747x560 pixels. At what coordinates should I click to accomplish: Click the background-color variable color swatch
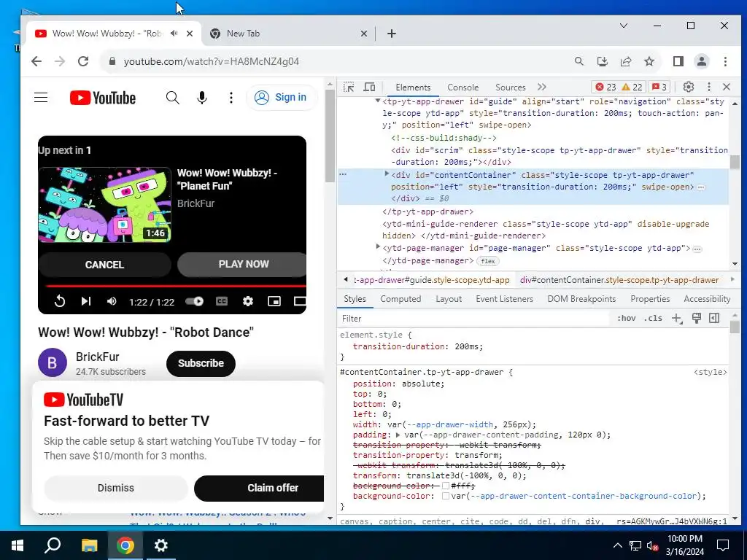pyautogui.click(x=446, y=496)
